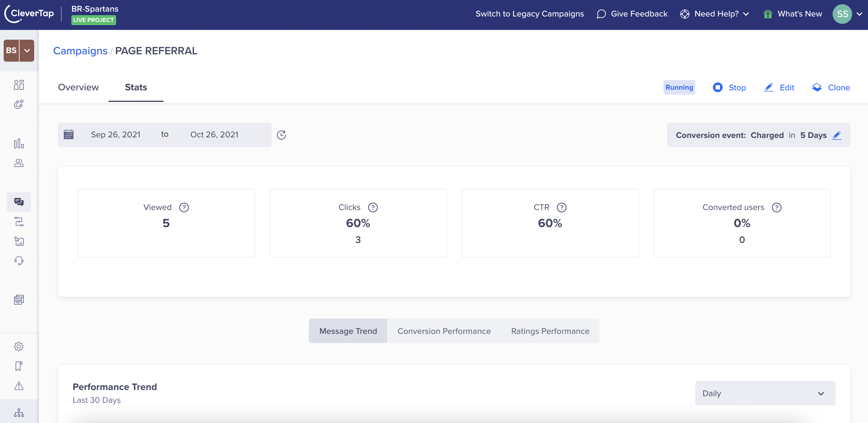Switch to Ratings Performance tab
The image size is (868, 423).
point(550,331)
